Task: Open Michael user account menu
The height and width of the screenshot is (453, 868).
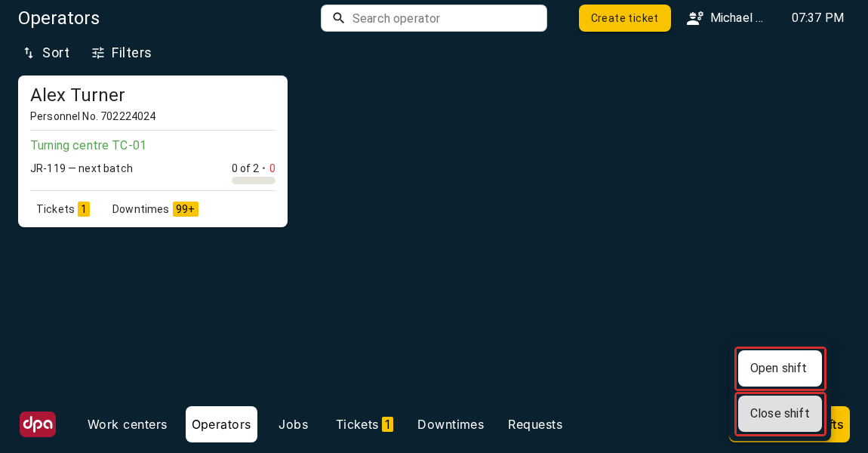Action: tap(725, 18)
